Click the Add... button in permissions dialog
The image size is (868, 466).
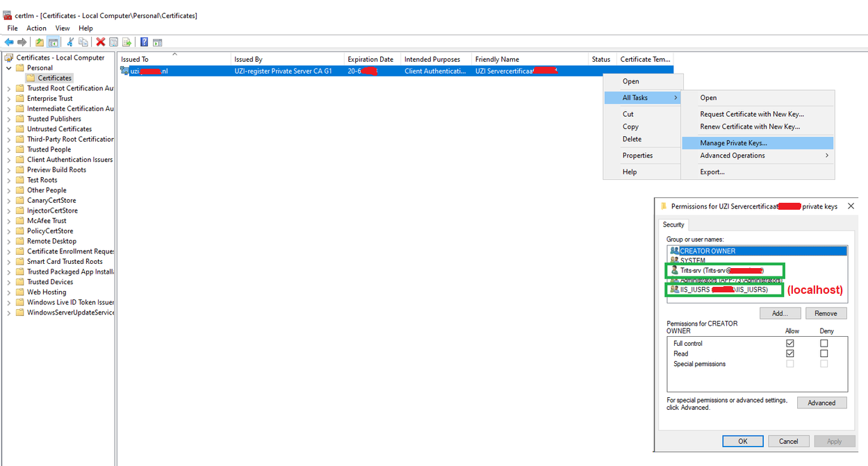tap(780, 313)
